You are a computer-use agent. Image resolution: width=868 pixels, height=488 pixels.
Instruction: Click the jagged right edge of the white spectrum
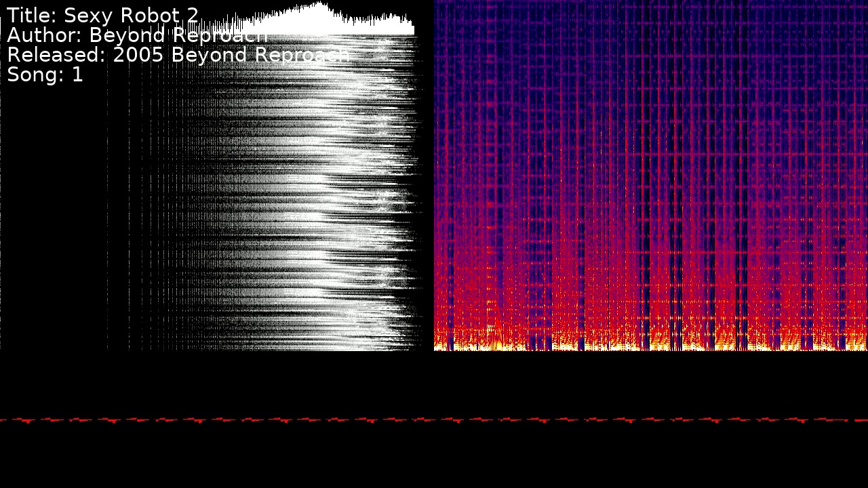[x=410, y=203]
